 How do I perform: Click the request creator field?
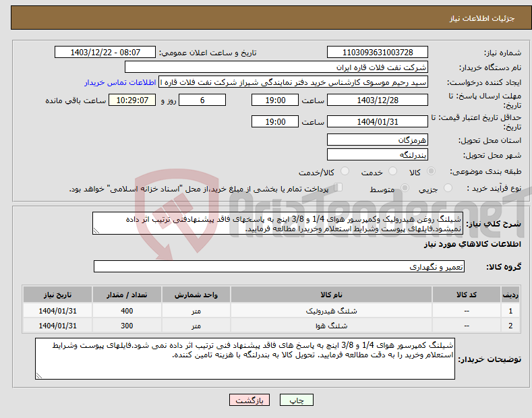[293, 82]
